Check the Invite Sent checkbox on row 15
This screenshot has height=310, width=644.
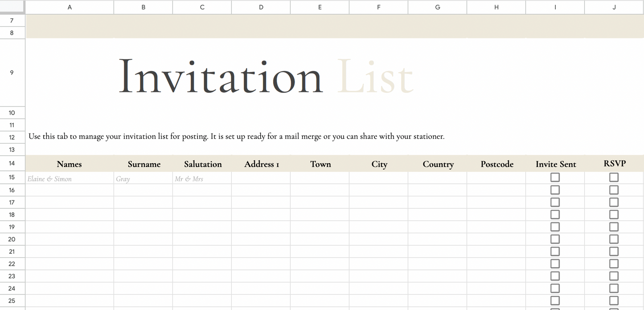coord(555,177)
